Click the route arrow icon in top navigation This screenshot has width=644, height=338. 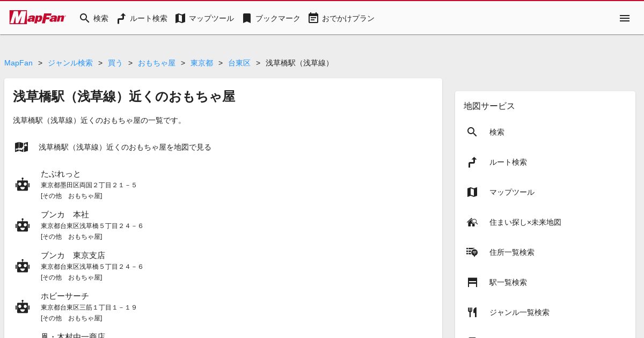click(x=121, y=18)
